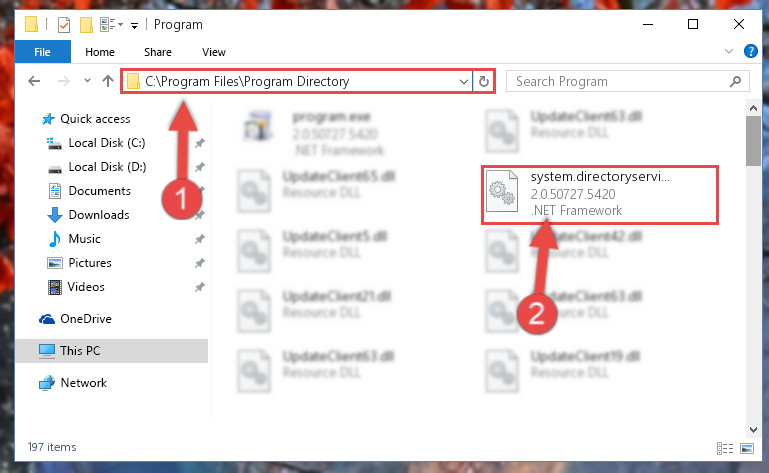The image size is (769, 473).
Task: Switch to details view in status bar
Action: pos(724,448)
